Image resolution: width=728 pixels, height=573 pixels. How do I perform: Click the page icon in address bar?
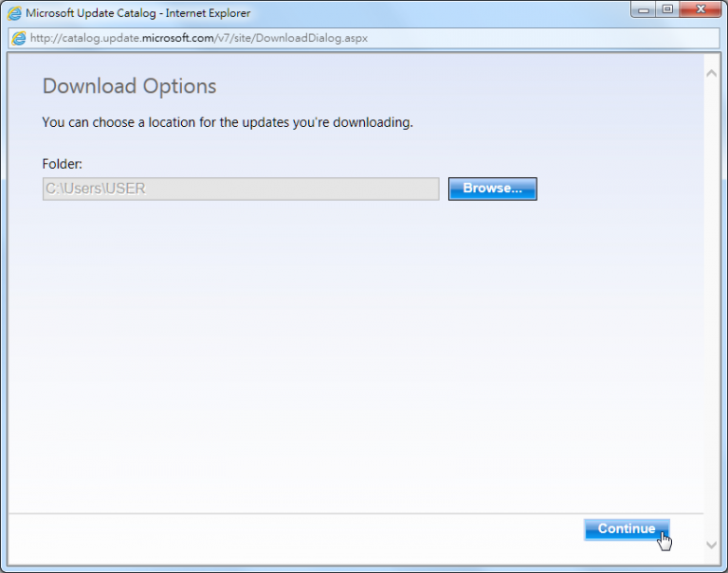19,38
